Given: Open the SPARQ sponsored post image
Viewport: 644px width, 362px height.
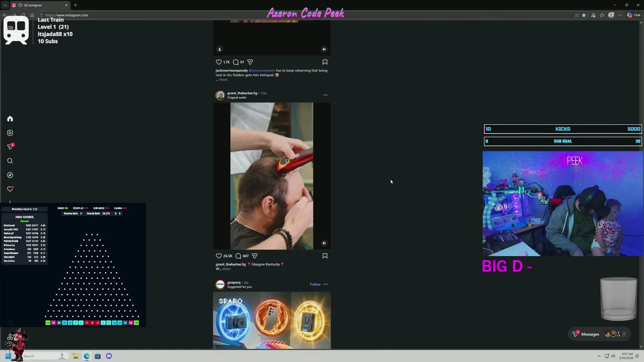Looking at the screenshot, I should pyautogui.click(x=272, y=321).
